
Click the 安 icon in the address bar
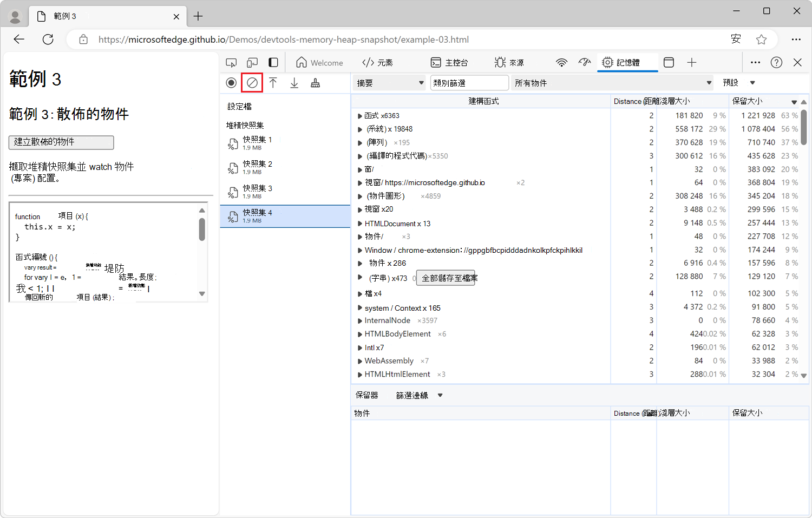[736, 39]
